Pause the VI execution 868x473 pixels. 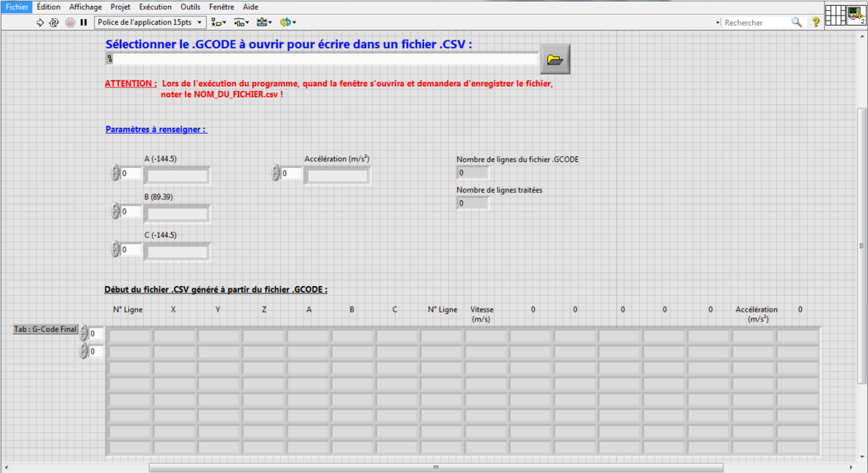[x=83, y=22]
